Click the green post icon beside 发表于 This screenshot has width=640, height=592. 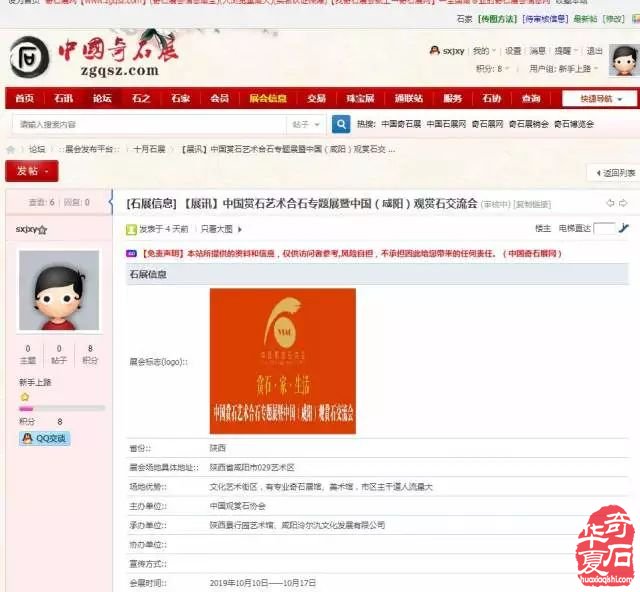(x=131, y=229)
